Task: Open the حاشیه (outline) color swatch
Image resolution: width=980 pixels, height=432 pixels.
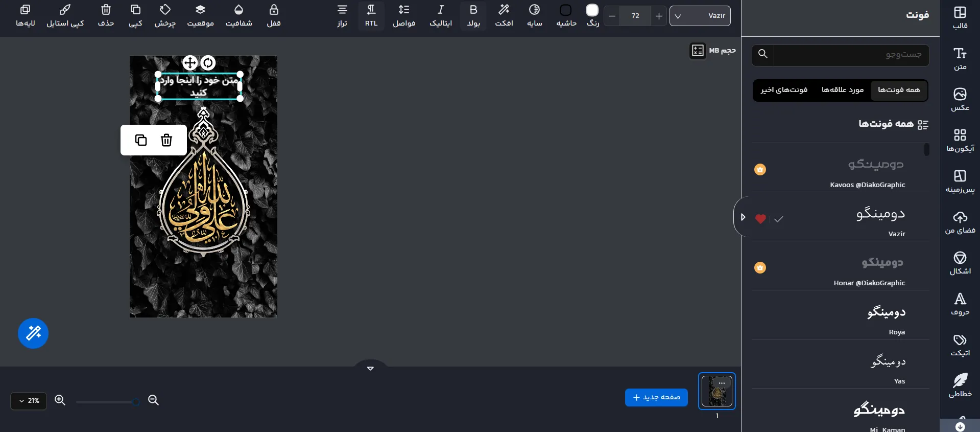Action: (566, 10)
